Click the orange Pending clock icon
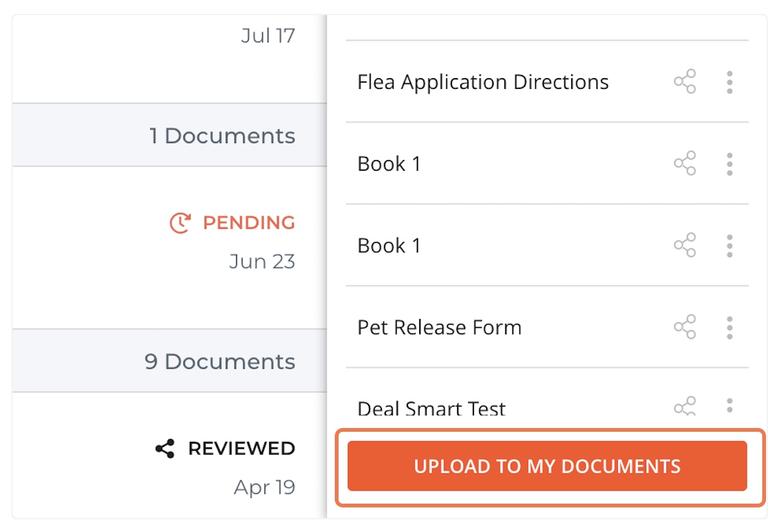778x532 pixels. (x=180, y=223)
